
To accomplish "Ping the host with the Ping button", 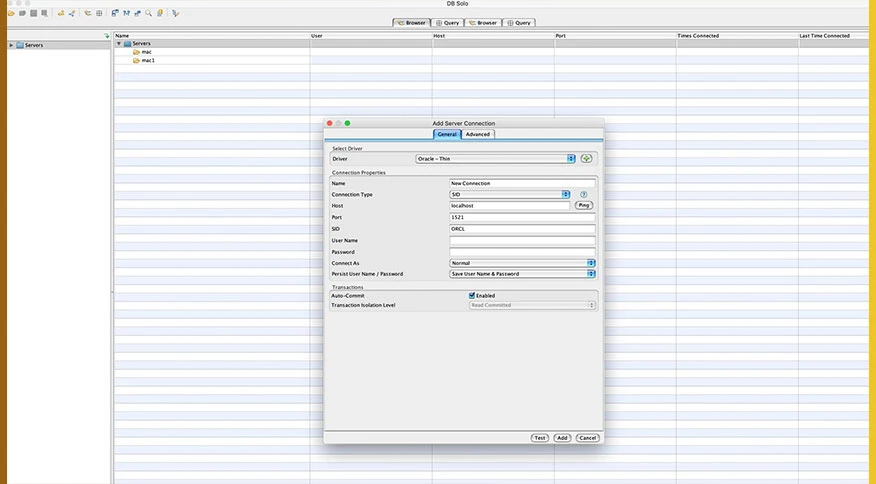I will click(584, 206).
